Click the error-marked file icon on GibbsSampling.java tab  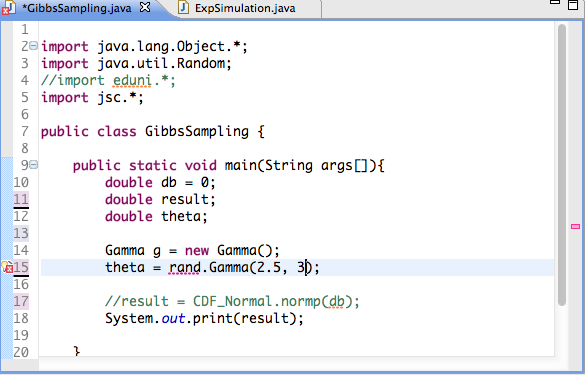coord(9,8)
